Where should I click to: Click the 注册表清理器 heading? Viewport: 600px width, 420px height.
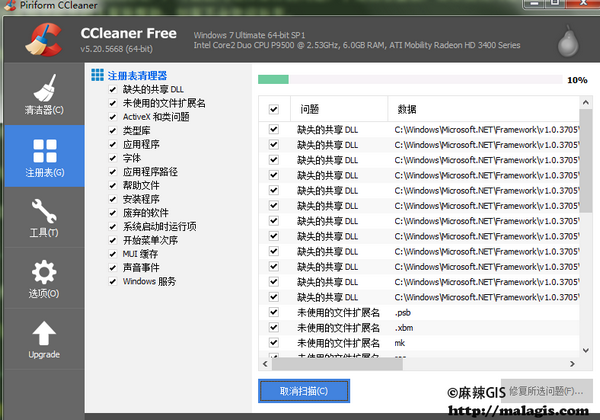(x=137, y=75)
